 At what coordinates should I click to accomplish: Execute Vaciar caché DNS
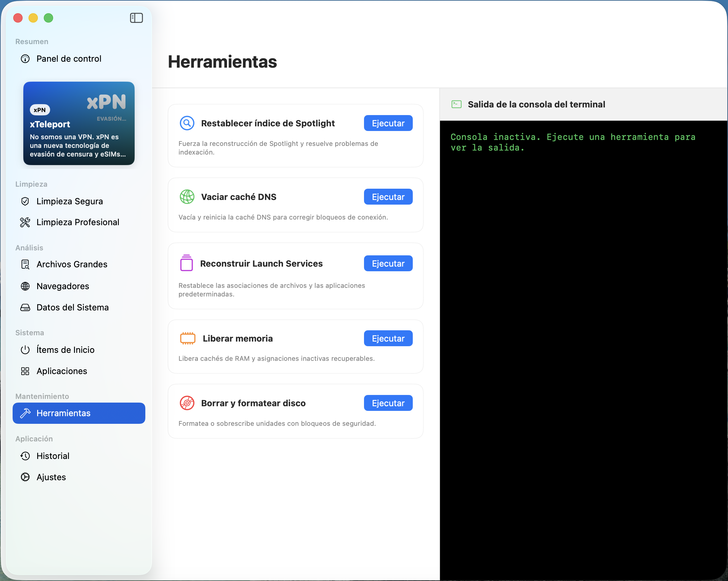pyautogui.click(x=388, y=197)
